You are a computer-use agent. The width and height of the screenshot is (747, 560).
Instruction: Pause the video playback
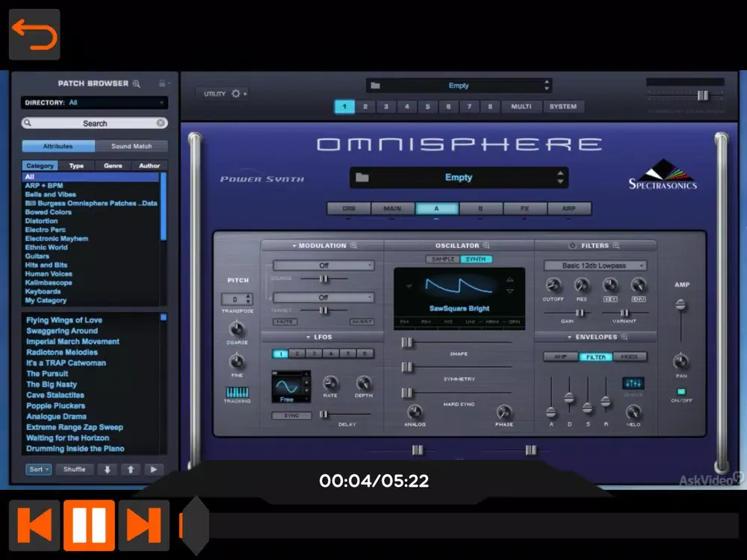[x=89, y=525]
